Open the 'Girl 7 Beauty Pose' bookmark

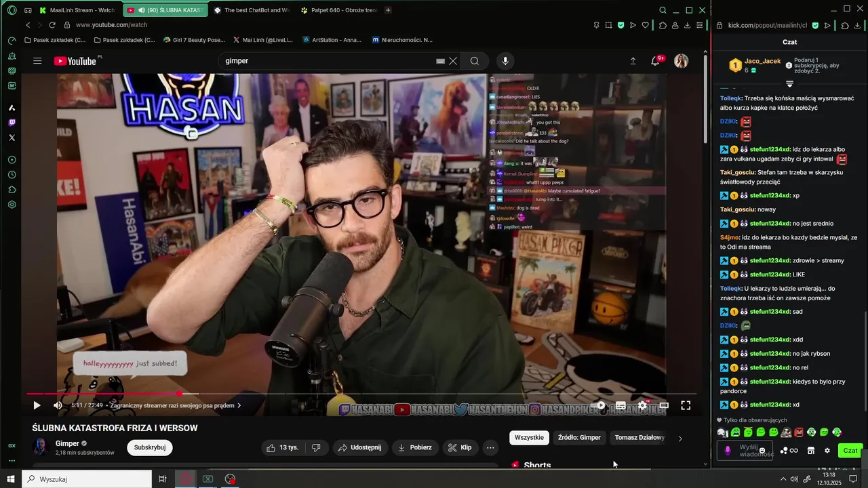(194, 40)
